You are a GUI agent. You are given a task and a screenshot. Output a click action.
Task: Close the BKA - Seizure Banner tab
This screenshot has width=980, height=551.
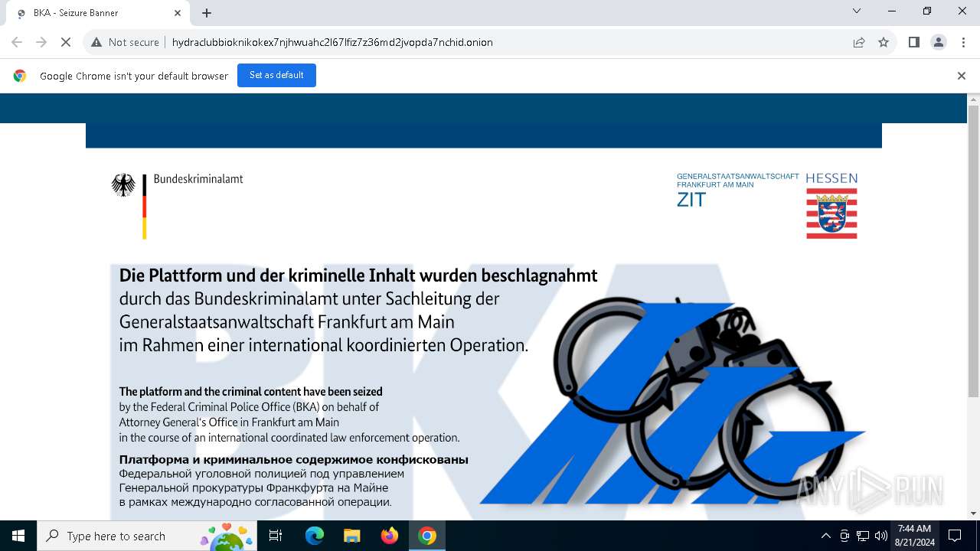pos(178,13)
